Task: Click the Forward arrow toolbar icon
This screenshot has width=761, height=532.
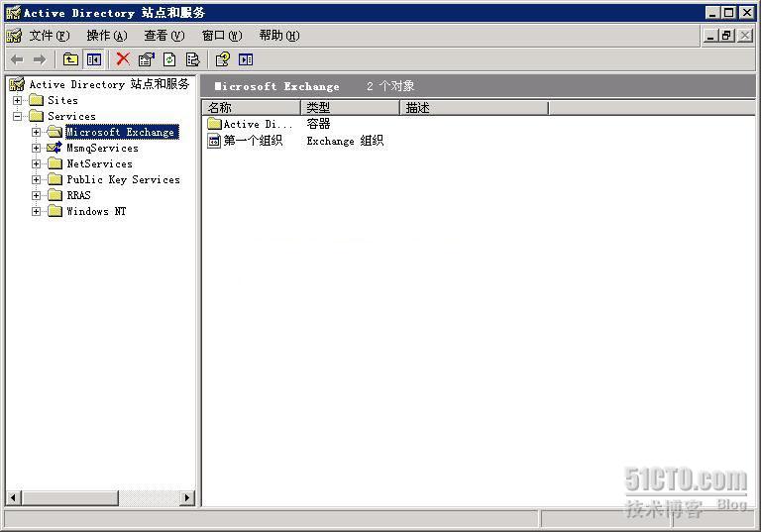Action: click(40, 59)
